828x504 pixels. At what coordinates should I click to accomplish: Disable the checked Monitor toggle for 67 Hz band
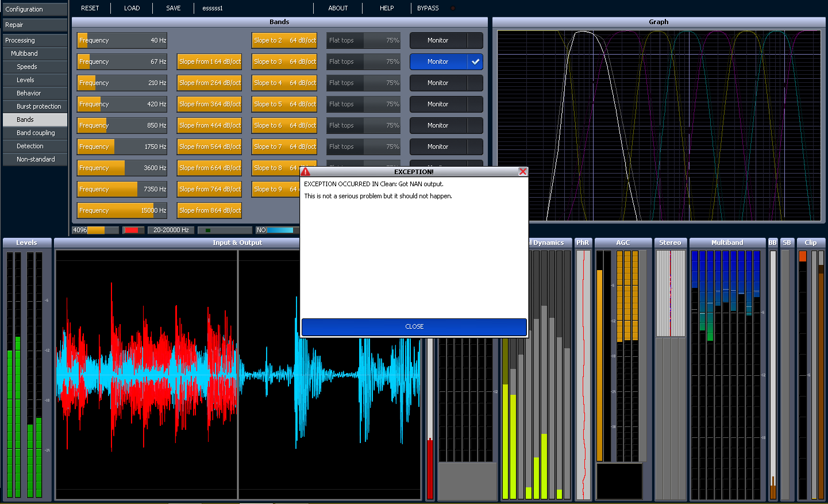click(x=446, y=61)
